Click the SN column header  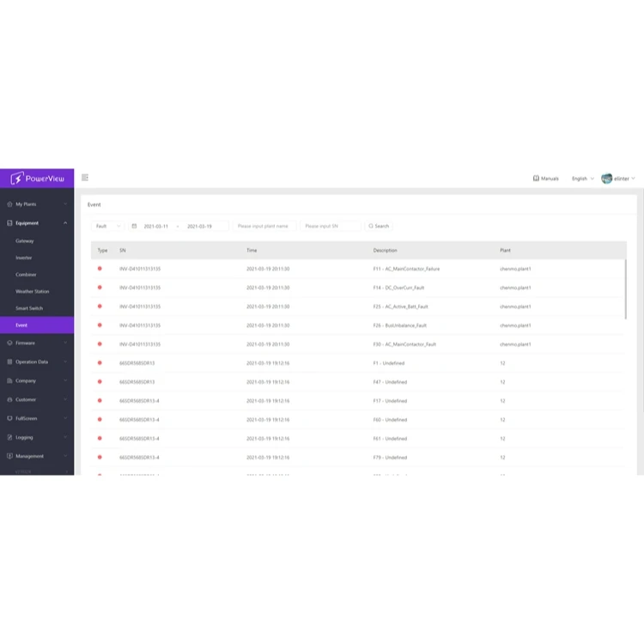pos(123,250)
